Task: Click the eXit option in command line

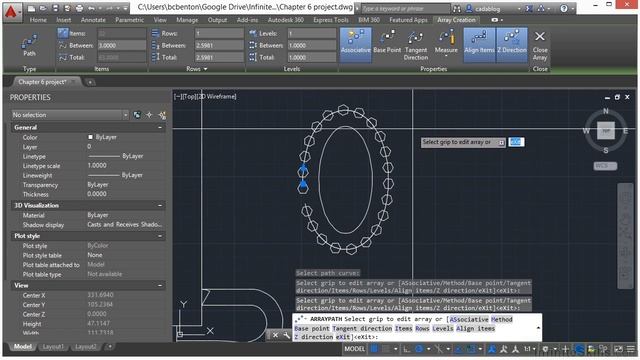Action: click(x=343, y=337)
